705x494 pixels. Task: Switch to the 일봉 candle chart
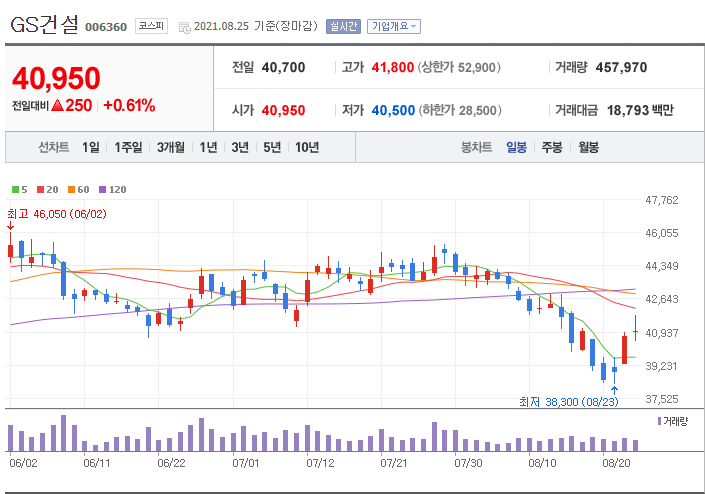[516, 147]
